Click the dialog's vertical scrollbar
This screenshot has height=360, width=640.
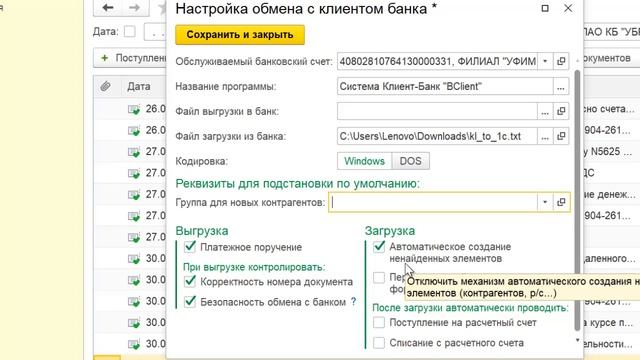click(x=577, y=200)
